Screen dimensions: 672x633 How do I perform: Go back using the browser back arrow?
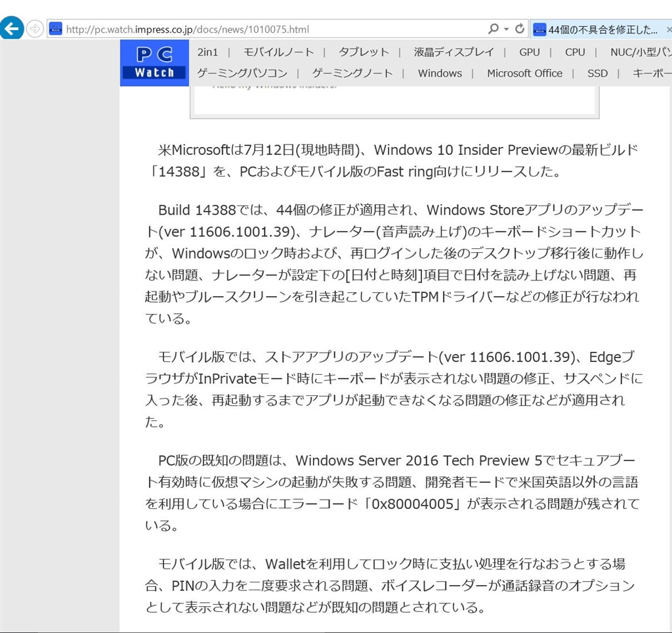(x=12, y=29)
